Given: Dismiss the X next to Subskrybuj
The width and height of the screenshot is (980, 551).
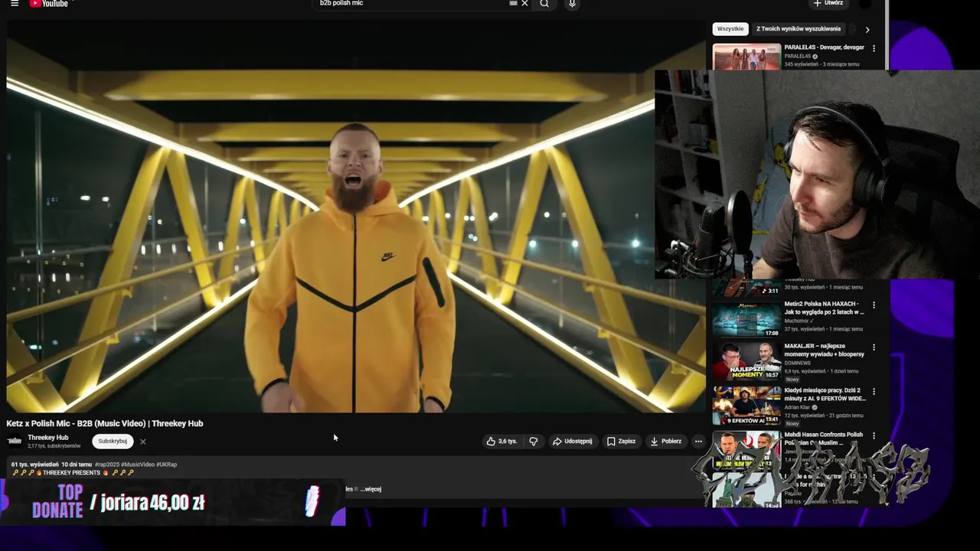Looking at the screenshot, I should click(x=142, y=442).
